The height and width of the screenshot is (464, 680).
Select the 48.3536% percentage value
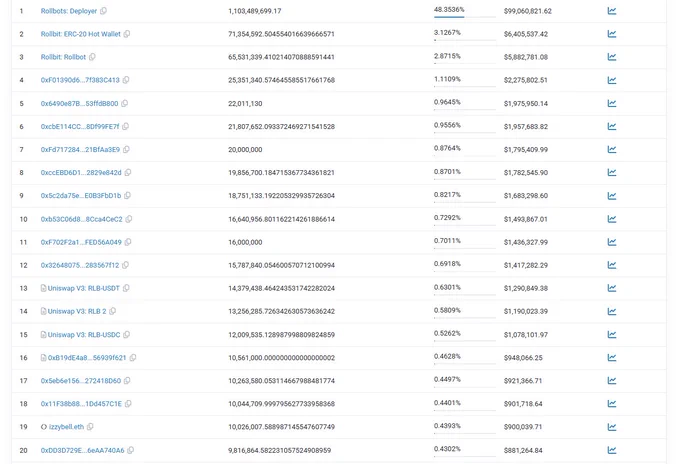(x=449, y=10)
